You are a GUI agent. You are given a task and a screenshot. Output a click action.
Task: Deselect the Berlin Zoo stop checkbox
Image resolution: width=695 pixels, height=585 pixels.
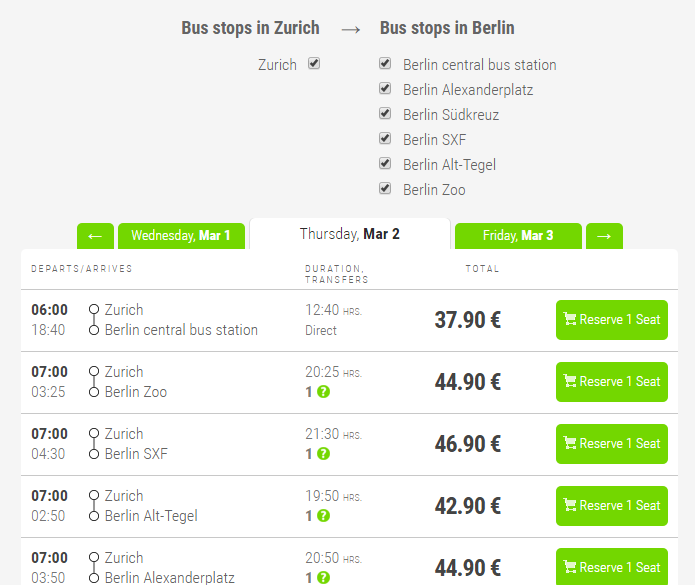(x=385, y=189)
